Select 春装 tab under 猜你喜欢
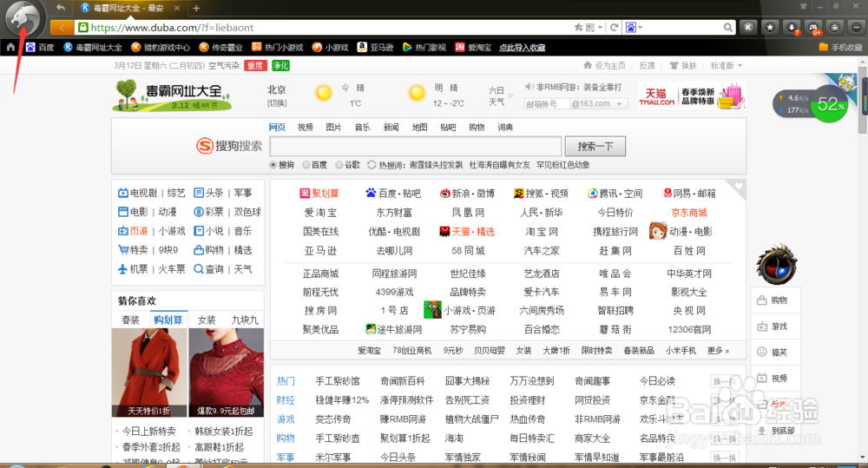Image resolution: width=868 pixels, height=468 pixels. 131,320
